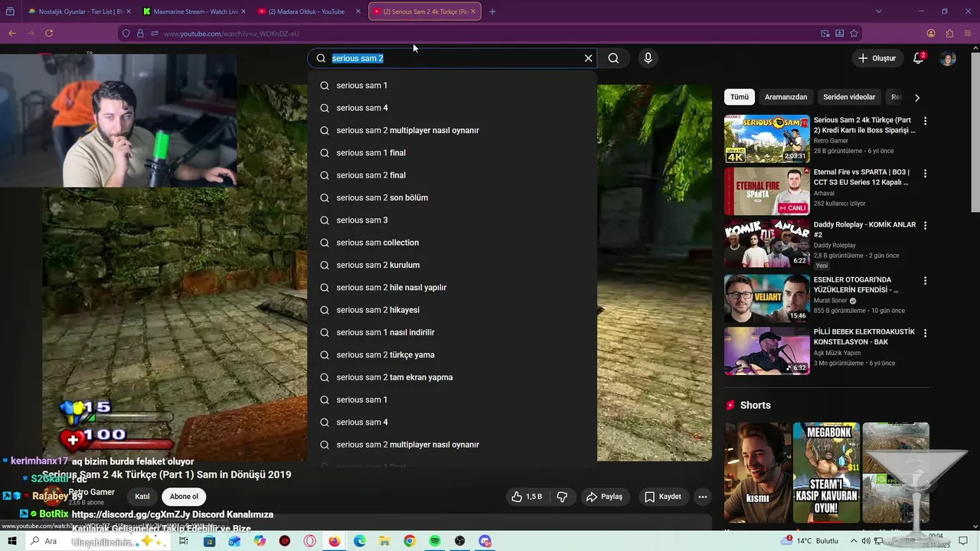This screenshot has height=551, width=980.
Task: Like the video with the thumbs-up button
Action: 526,497
